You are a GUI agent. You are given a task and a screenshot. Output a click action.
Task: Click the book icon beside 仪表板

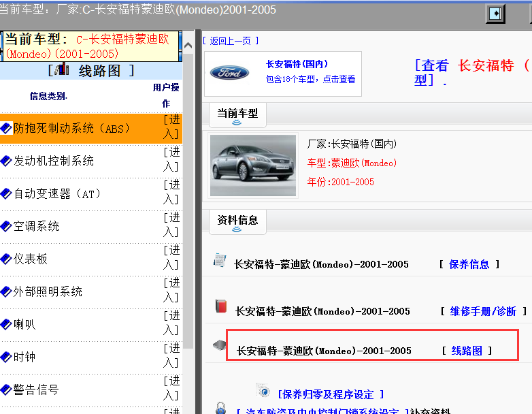pyautogui.click(x=6, y=259)
